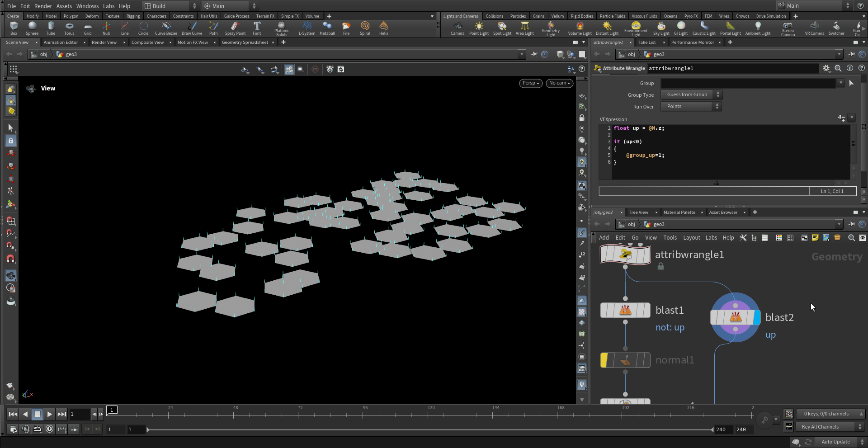The width and height of the screenshot is (868, 448).
Task: Select the Helix shelf tool
Action: (383, 28)
